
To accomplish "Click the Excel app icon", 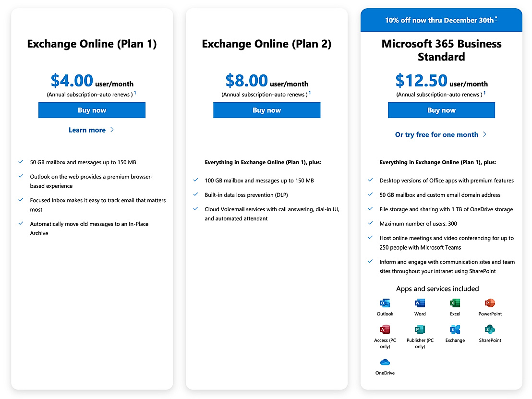I will (455, 303).
